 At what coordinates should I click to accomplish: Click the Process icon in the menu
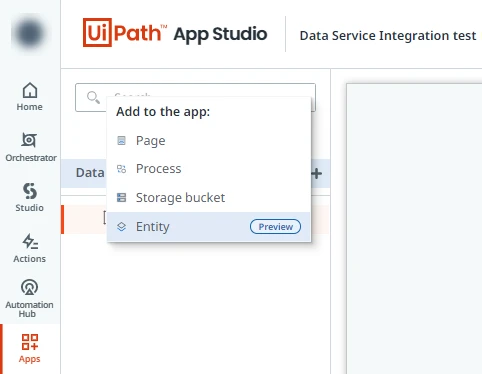point(121,169)
